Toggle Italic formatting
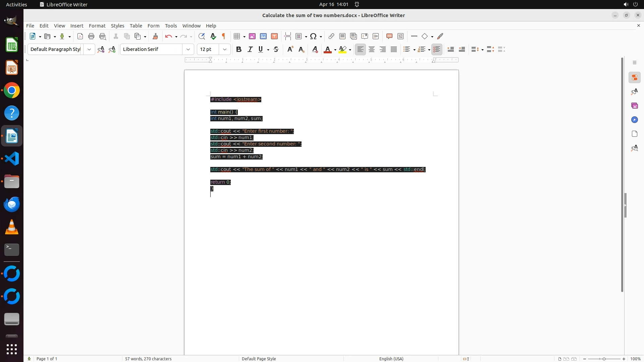 click(250, 49)
